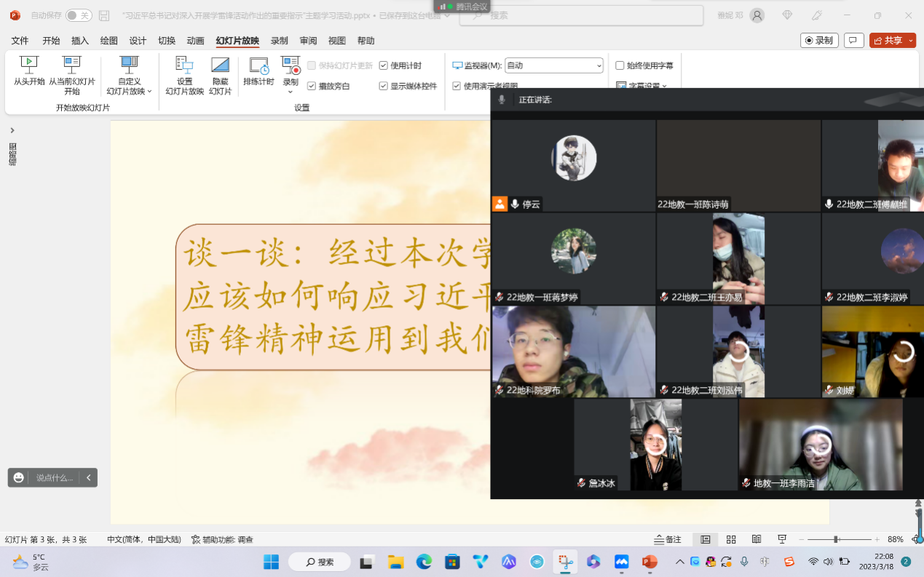
Task: Switch to slide sorter view in status bar
Action: (x=731, y=540)
